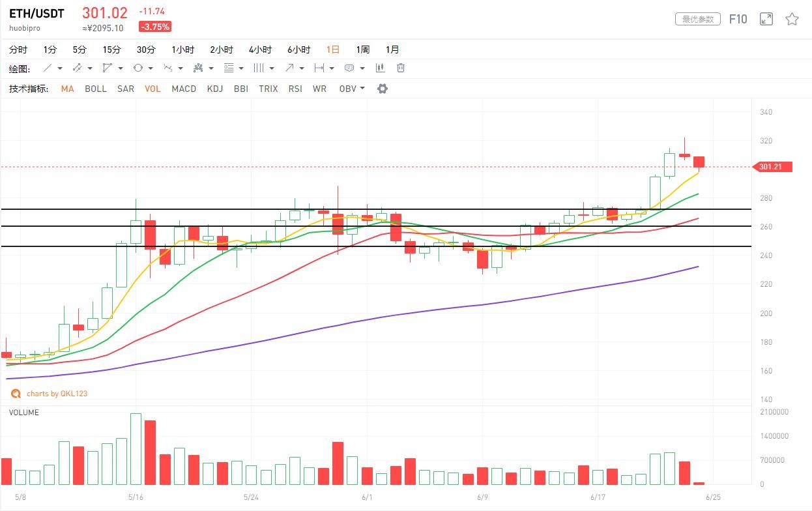Switch to the 15分 timeframe
The width and height of the screenshot is (812, 511).
pyautogui.click(x=111, y=50)
